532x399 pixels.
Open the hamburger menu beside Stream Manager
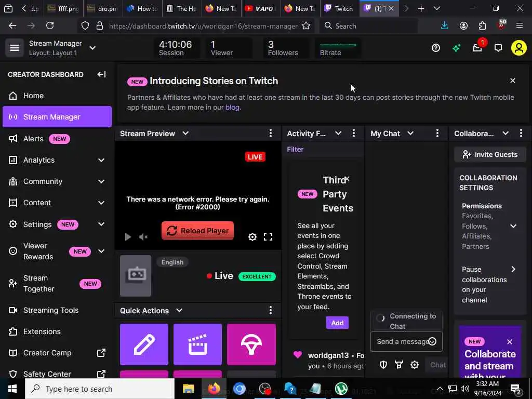click(14, 48)
